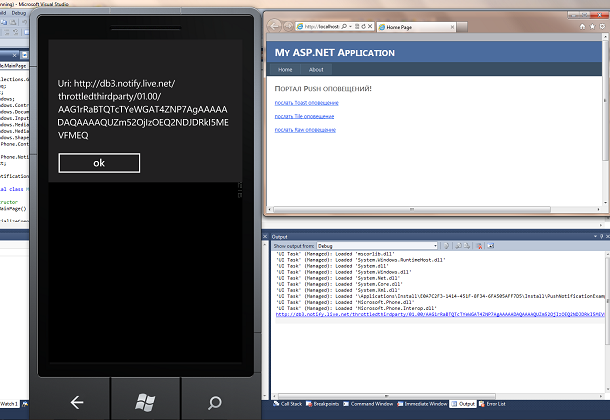Go back in the Internet Explorer window
The width and height of the screenshot is (610, 420).
tap(274, 26)
